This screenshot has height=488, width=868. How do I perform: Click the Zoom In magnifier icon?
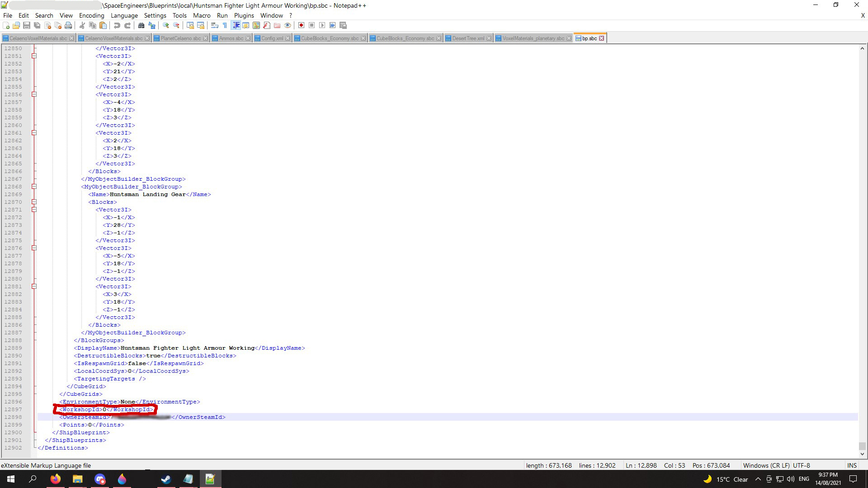(x=166, y=25)
